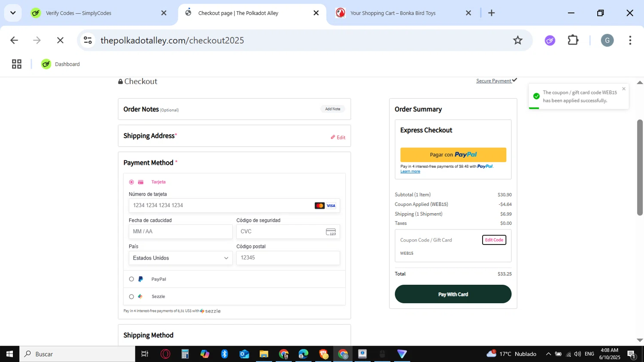Image resolution: width=644 pixels, height=362 pixels.
Task: Open a new browser tab
Action: (492, 13)
